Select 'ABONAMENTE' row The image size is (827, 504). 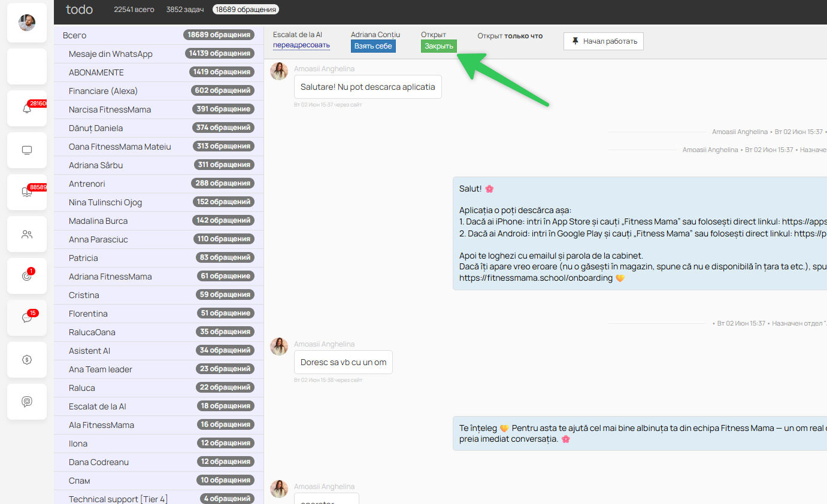click(x=159, y=72)
